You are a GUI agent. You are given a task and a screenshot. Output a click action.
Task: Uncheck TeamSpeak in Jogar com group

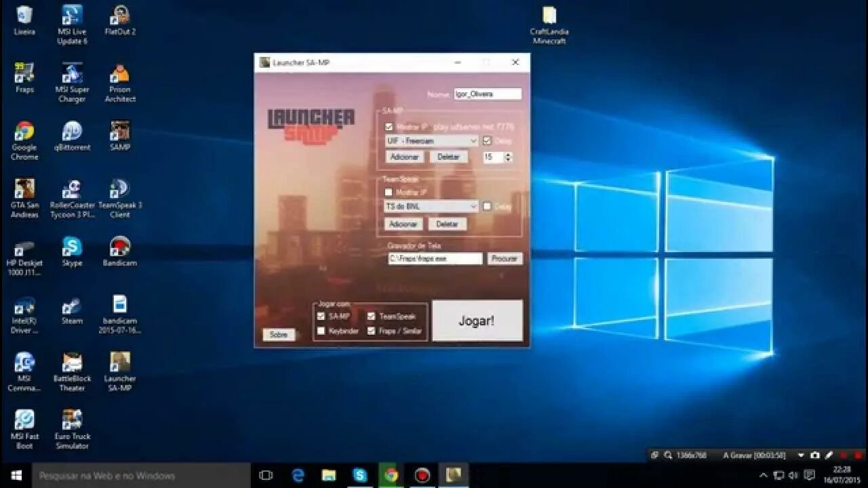(x=372, y=316)
